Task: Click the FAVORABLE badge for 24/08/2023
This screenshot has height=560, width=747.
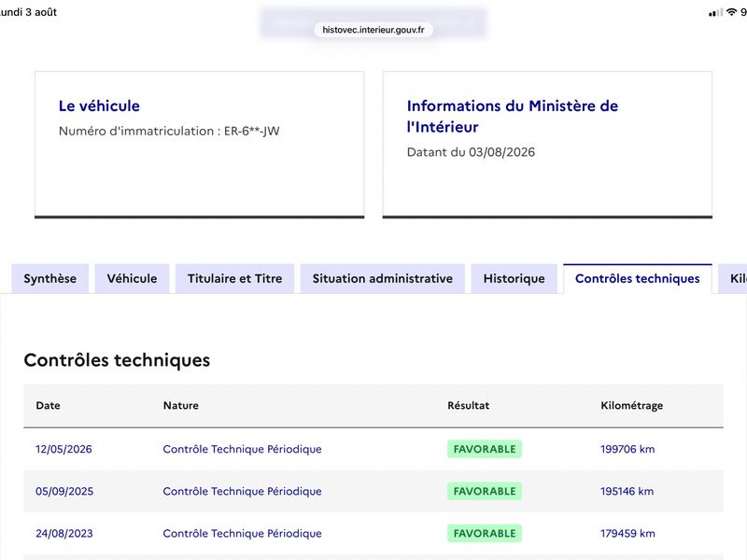Action: click(x=485, y=533)
